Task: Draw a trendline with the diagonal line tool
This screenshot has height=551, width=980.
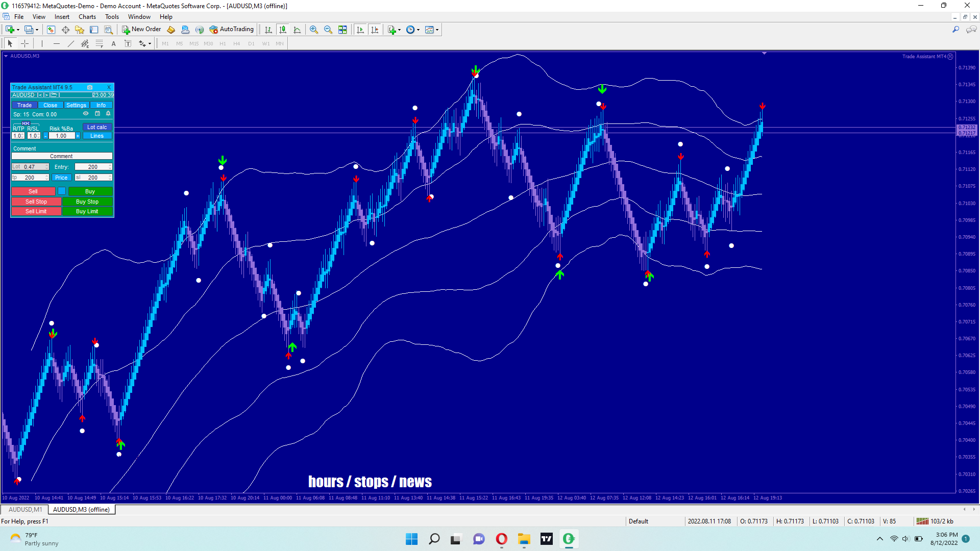Action: click(x=70, y=44)
